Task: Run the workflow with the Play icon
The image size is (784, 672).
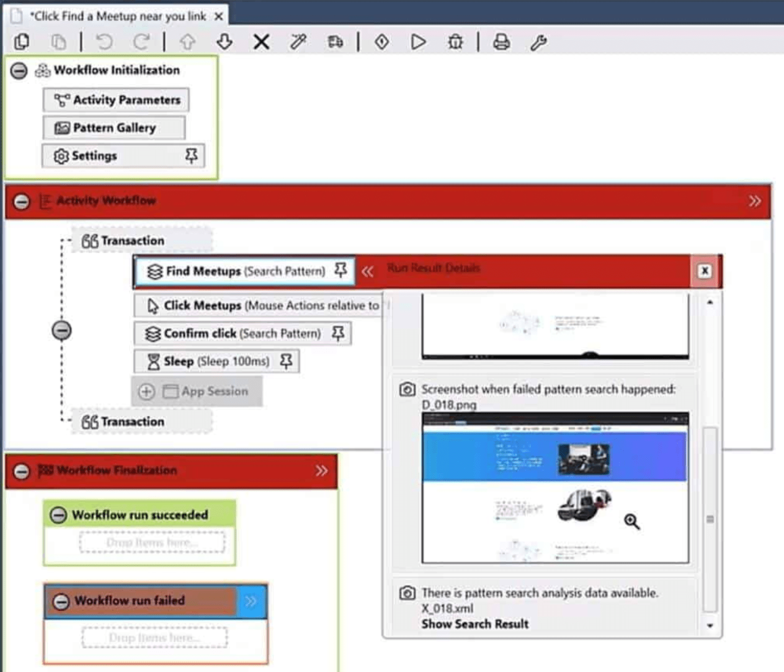Action: tap(419, 42)
